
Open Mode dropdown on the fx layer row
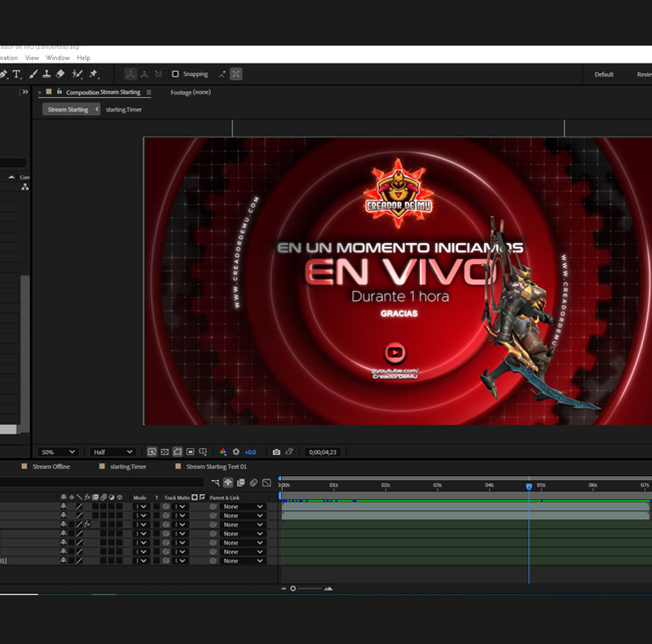(141, 525)
